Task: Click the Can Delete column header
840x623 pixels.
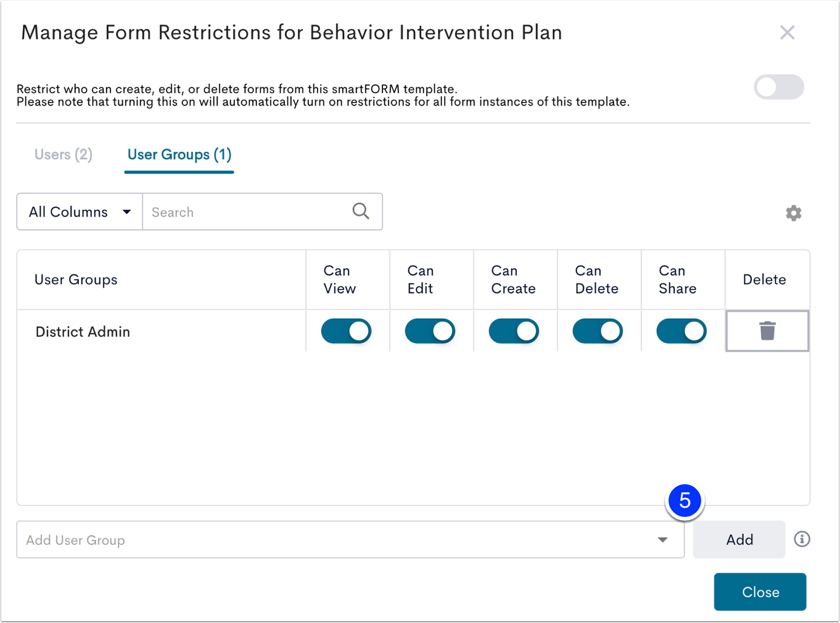Action: click(x=599, y=279)
